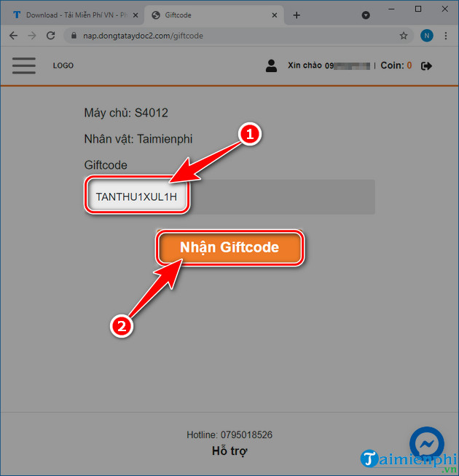459x476 pixels.
Task: Expand the tab search dropdown arrow
Action: (366, 15)
